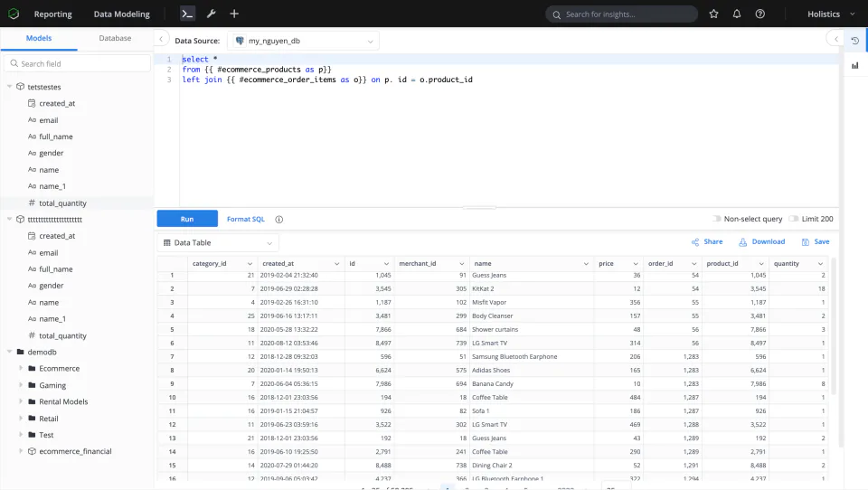Open the Data Modeling menu
Viewport: 868px width, 490px height.
click(x=122, y=14)
